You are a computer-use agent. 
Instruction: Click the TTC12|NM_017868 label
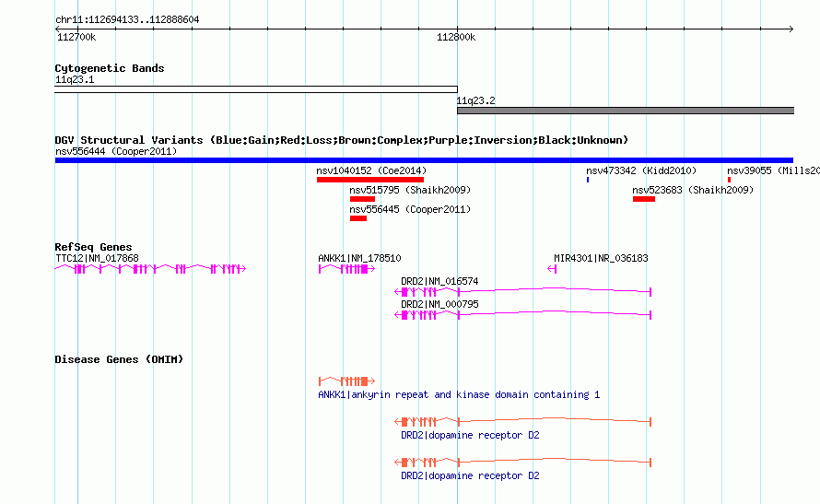point(97,258)
